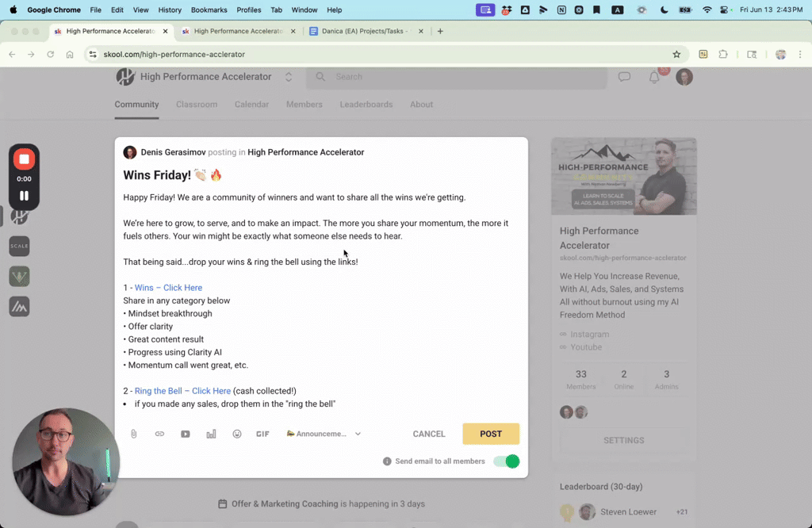Open the first member avatar under stats
The image size is (812, 528).
click(x=566, y=412)
